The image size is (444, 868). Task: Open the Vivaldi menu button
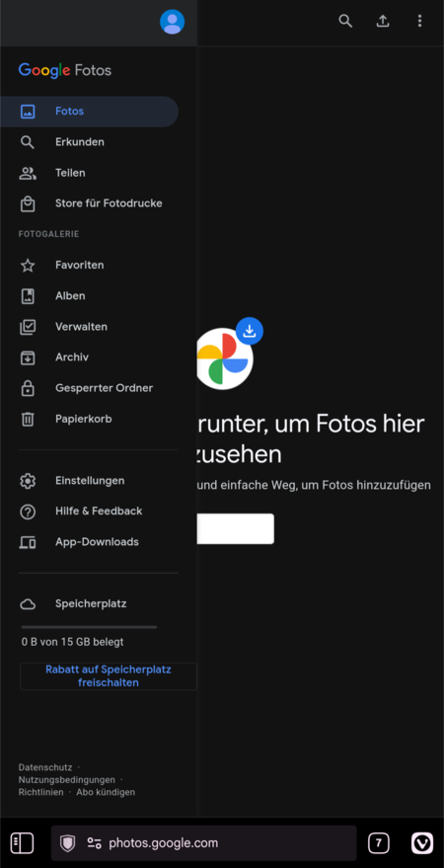click(x=422, y=843)
